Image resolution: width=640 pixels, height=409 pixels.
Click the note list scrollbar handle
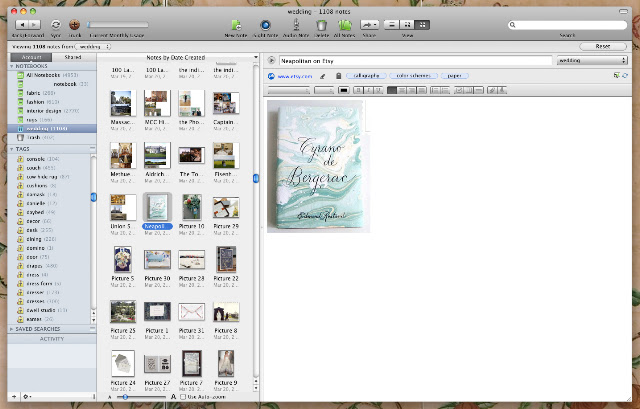(256, 178)
